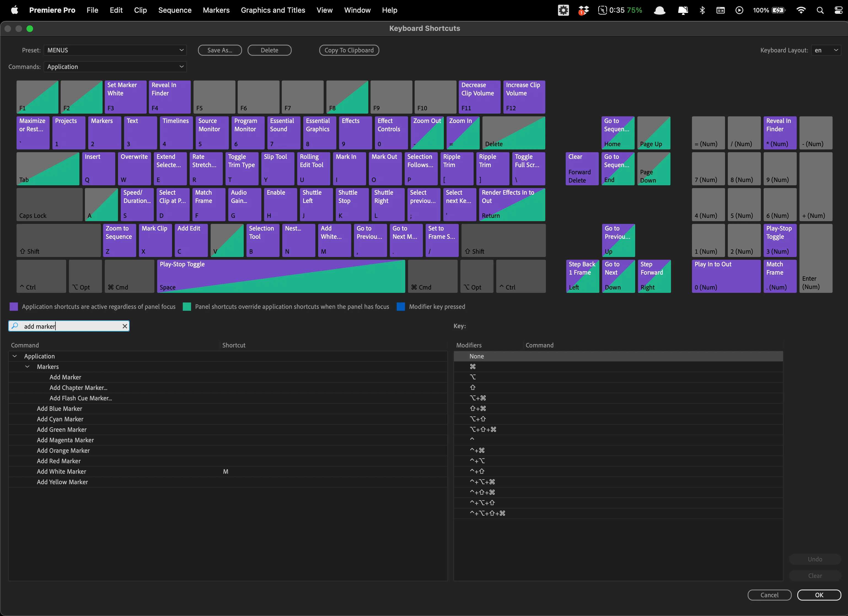848x616 pixels.
Task: Click the Bluetooth icon in the menu bar
Action: point(702,10)
